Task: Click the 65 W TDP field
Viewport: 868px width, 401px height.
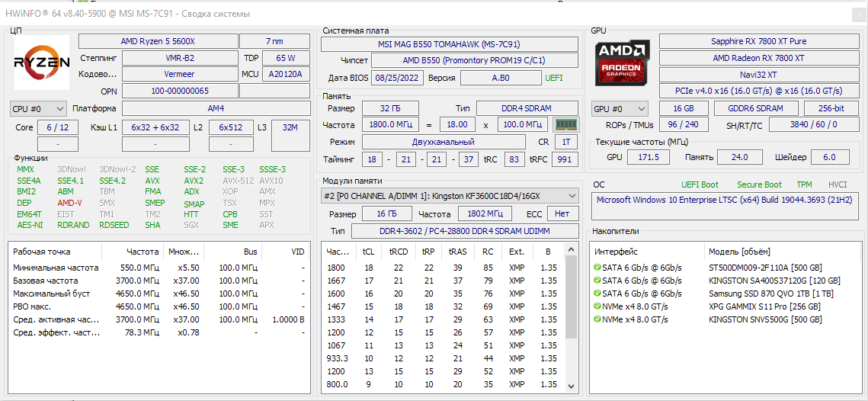Action: [x=286, y=58]
